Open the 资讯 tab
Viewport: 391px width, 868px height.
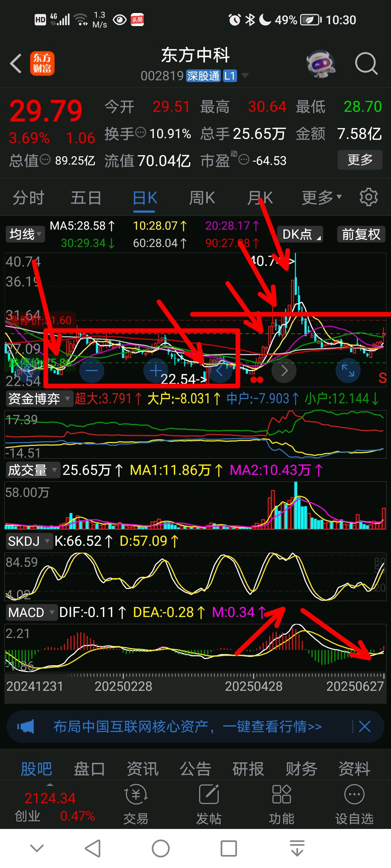coord(143,769)
